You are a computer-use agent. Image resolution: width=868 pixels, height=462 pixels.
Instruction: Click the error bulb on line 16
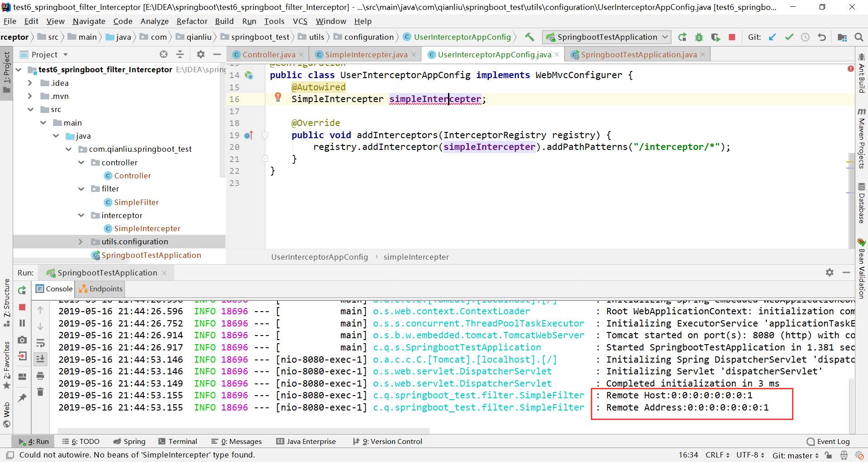pos(278,97)
